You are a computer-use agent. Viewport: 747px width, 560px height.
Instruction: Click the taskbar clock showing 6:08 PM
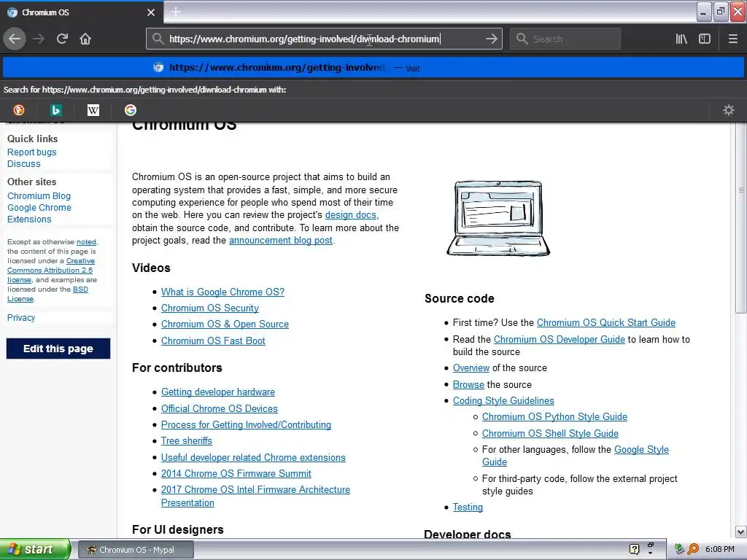[x=720, y=550]
